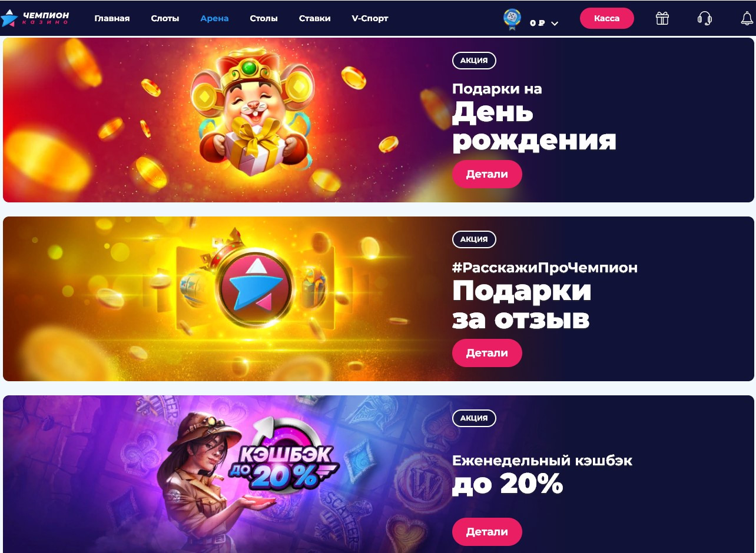The height and width of the screenshot is (553, 756).
Task: Select the Арена tab
Action: (214, 18)
